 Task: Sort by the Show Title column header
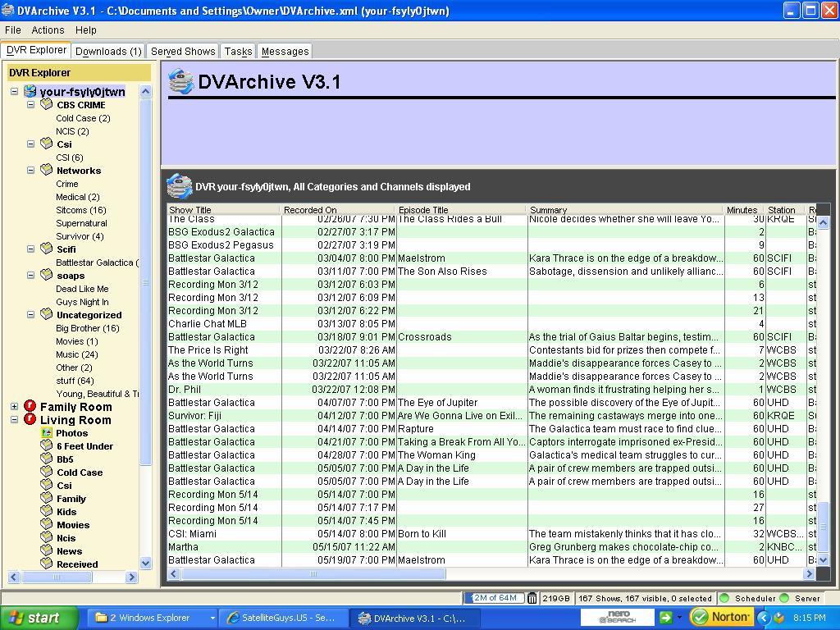click(223, 209)
